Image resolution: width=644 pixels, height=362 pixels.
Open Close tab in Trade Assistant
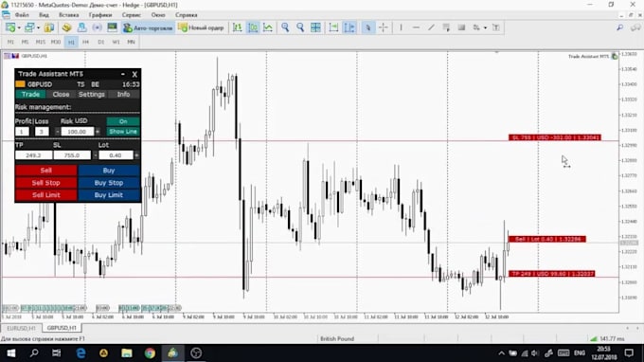point(61,95)
